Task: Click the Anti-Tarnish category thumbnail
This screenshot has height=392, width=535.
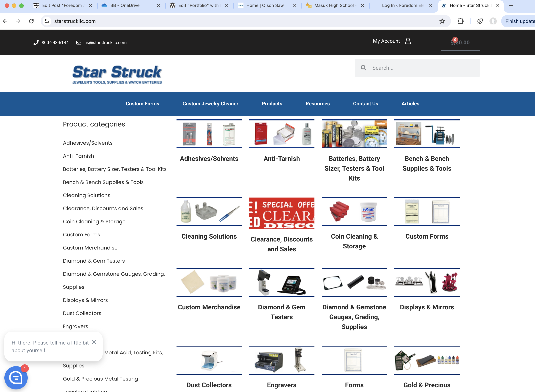Action: pyautogui.click(x=282, y=134)
